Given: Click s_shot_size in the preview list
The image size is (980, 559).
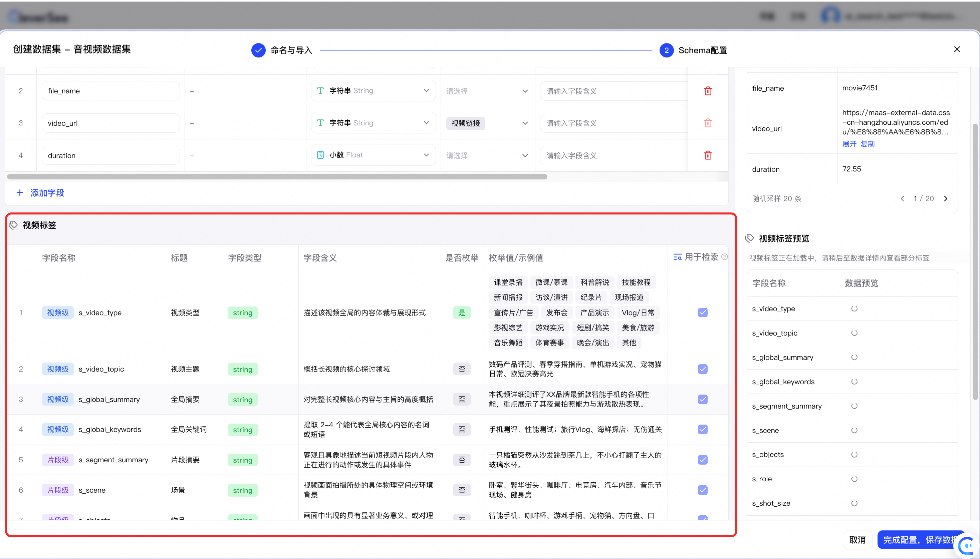Looking at the screenshot, I should pos(771,503).
